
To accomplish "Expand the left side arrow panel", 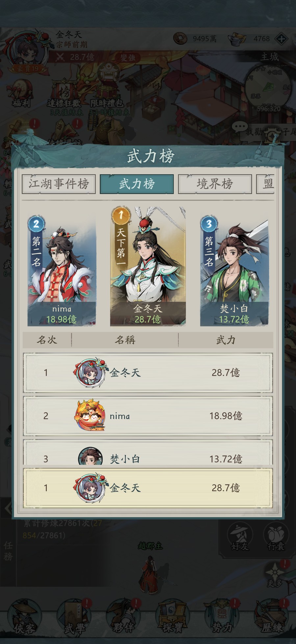I will pos(7,508).
